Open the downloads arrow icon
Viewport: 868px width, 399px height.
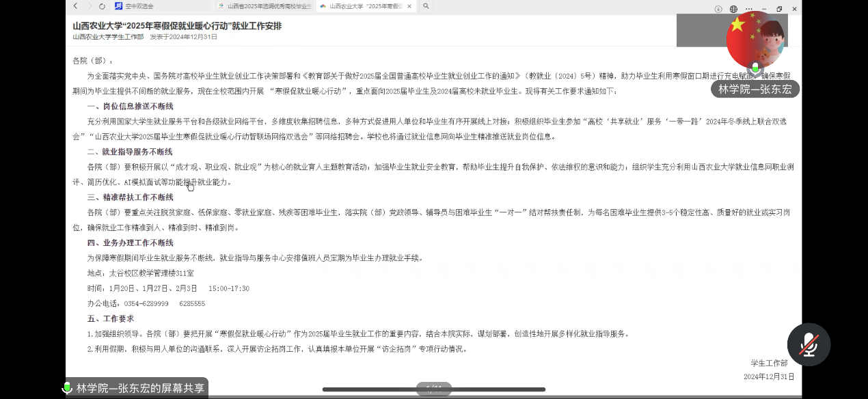[718, 9]
